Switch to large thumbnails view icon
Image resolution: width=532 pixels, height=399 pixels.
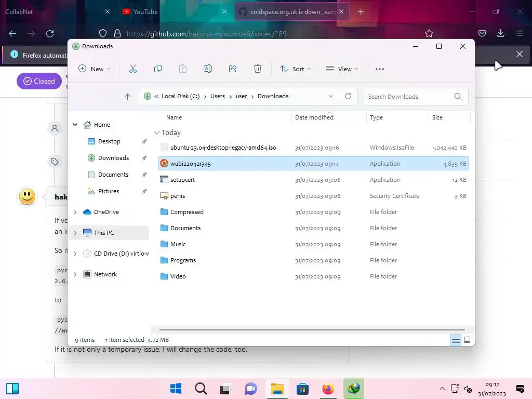point(467,340)
